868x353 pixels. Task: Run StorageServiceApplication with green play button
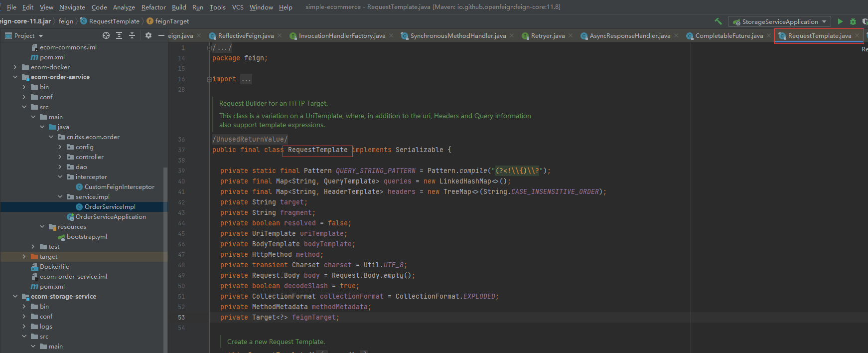(x=840, y=21)
